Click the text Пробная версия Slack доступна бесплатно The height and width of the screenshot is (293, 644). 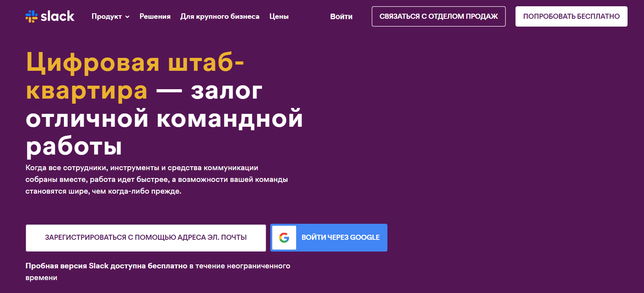[x=107, y=266]
